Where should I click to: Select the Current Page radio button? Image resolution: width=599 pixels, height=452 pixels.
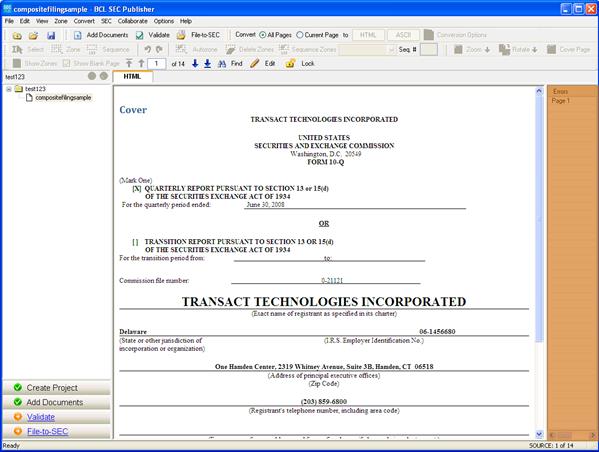(x=300, y=35)
